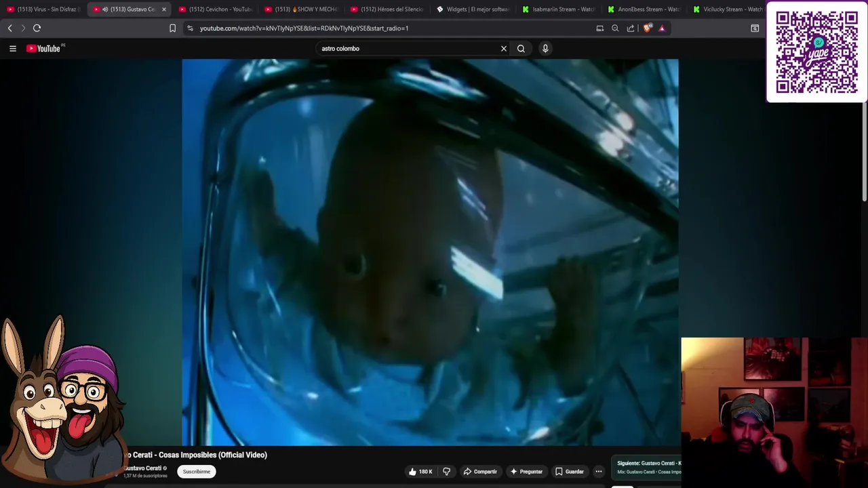
Task: Open the Gustavo Cerati channel link
Action: (x=142, y=468)
